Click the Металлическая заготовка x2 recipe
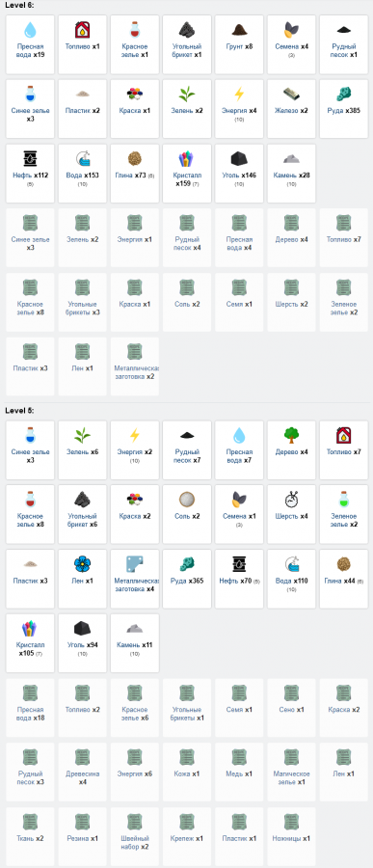 pyautogui.click(x=135, y=366)
